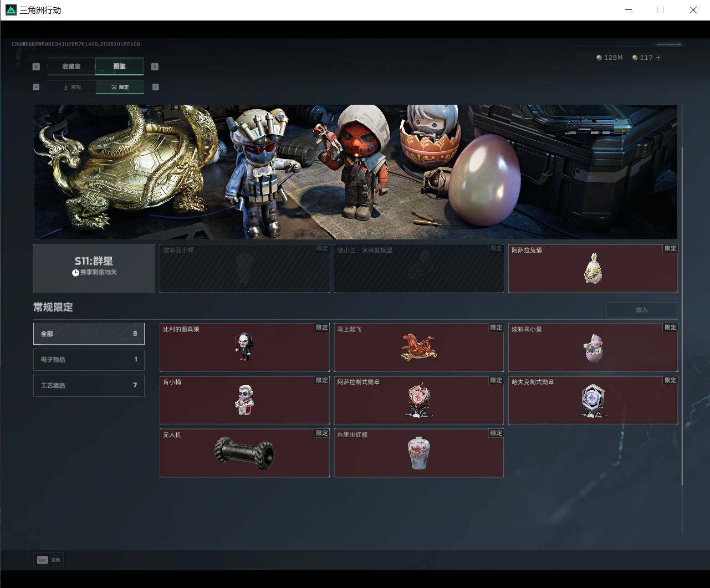The height and width of the screenshot is (588, 710).
Task: Filter by 工艺藏品 category
Action: (x=89, y=385)
